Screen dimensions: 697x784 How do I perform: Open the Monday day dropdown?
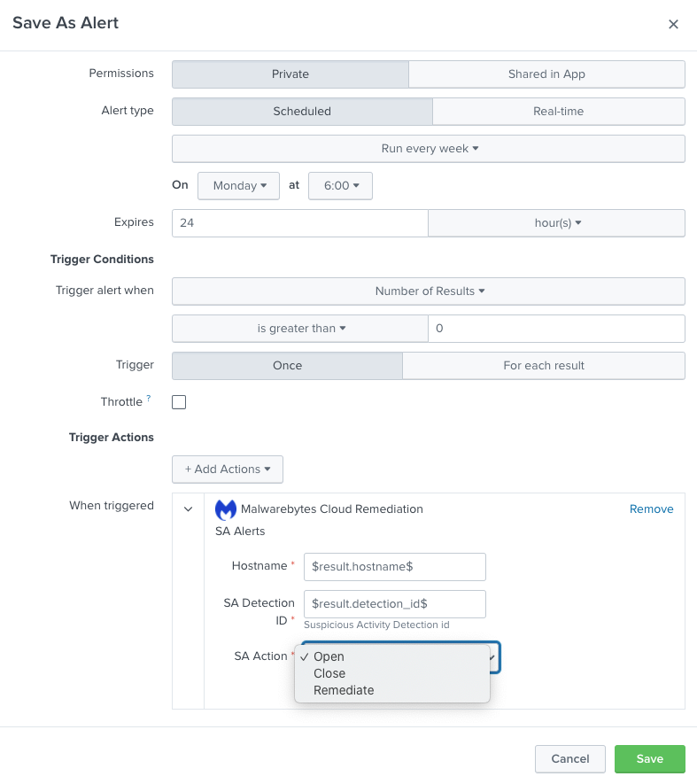(238, 185)
